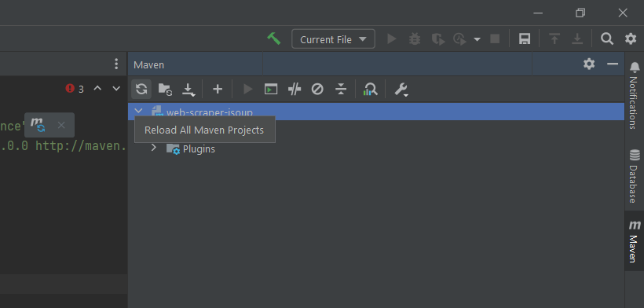Click the Update Project arrow icon
Screen dimensions: 644x308
click(554, 39)
